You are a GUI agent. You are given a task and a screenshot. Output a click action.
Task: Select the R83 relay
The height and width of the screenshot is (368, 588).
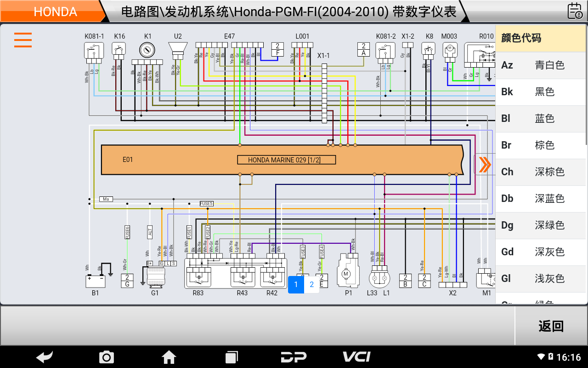tap(199, 277)
